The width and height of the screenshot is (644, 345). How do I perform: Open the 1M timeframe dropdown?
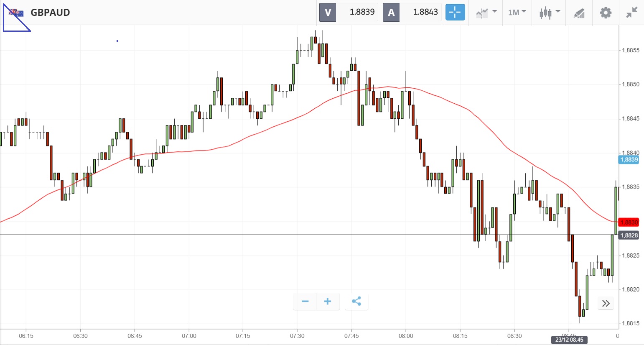click(517, 13)
